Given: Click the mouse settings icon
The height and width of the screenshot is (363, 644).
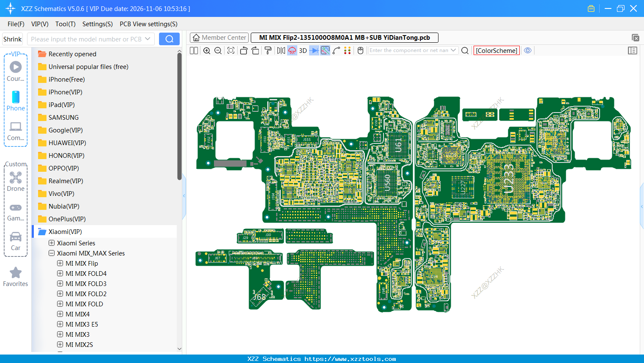Looking at the screenshot, I should 360,50.
